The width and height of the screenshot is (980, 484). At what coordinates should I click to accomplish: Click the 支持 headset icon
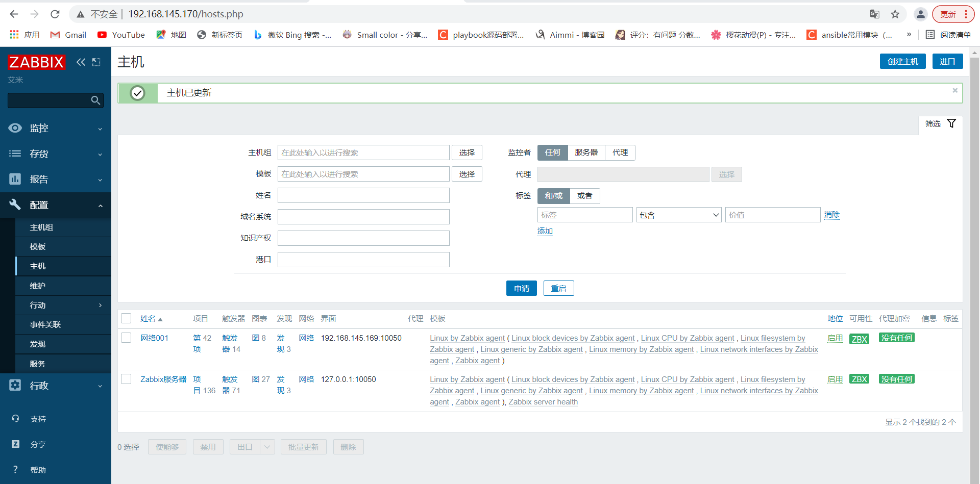coord(15,419)
